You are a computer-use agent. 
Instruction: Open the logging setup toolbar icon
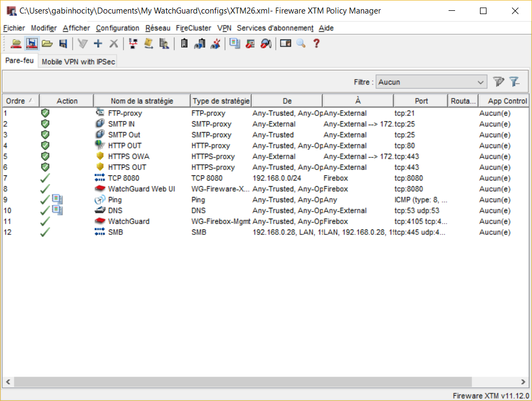(235, 43)
